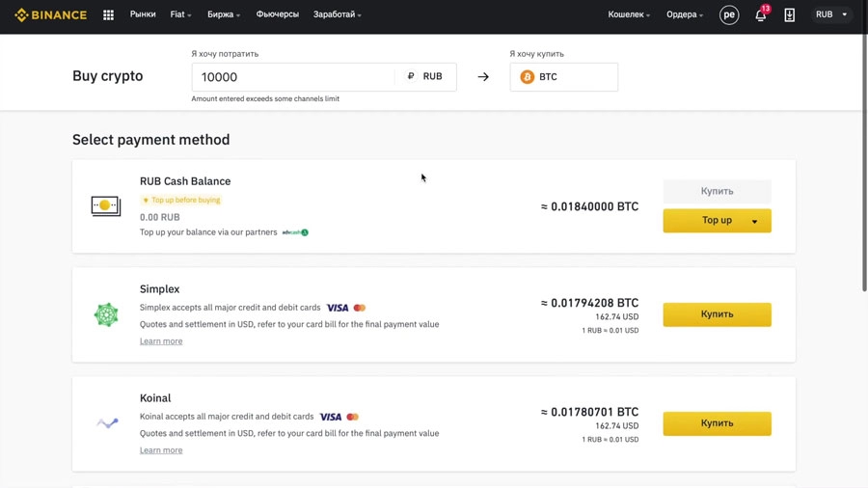Click the Buy crypto heading

107,76
